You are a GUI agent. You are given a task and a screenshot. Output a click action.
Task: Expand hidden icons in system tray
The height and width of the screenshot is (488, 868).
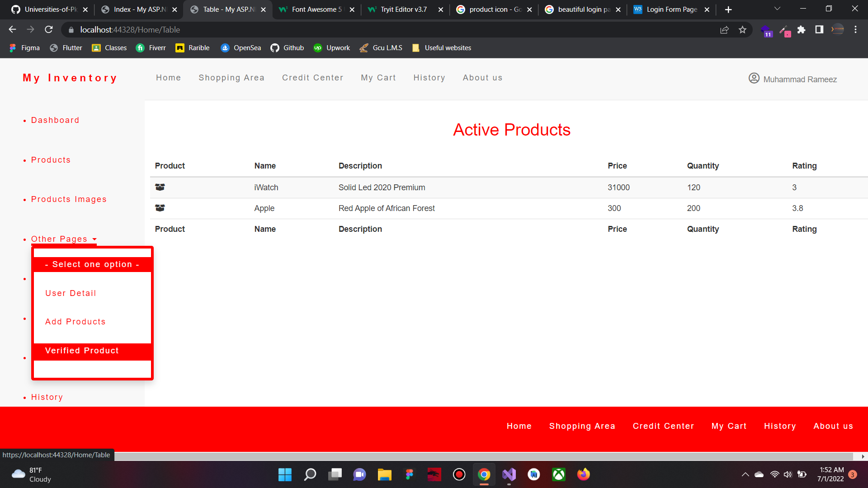pos(745,474)
